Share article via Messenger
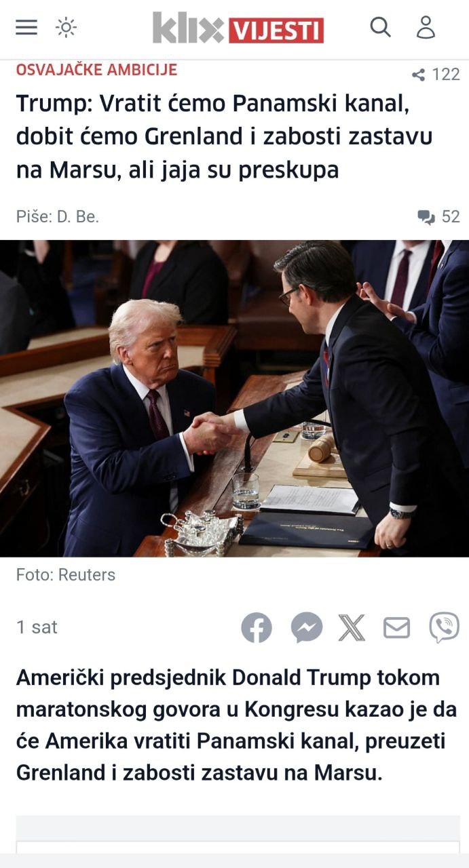The height and width of the screenshot is (868, 469). pyautogui.click(x=307, y=627)
